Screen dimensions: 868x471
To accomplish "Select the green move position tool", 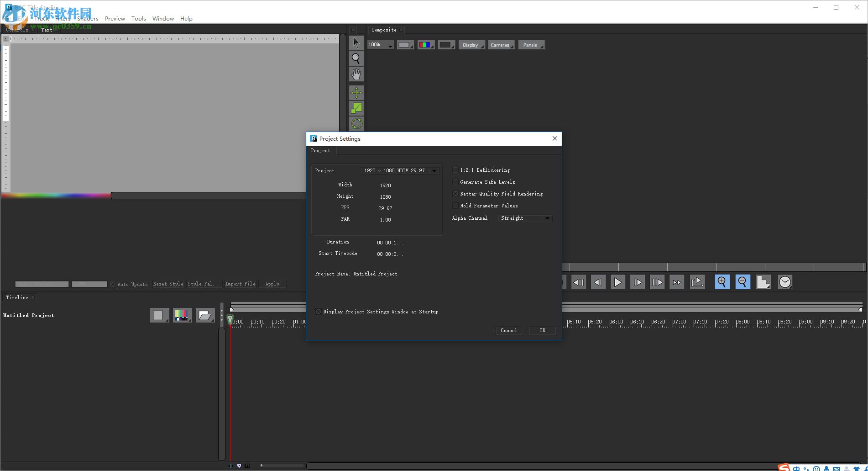I will pos(356,93).
